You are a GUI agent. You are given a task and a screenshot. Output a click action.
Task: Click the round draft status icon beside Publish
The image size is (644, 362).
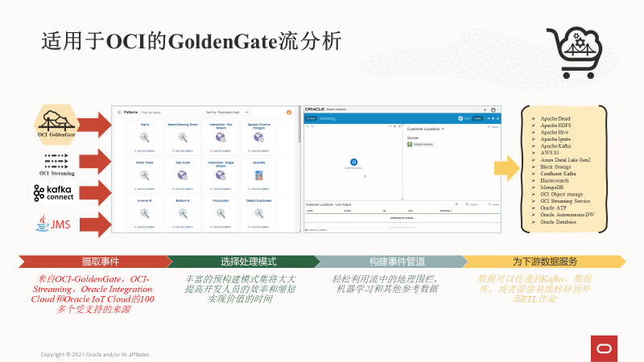pyautogui.click(x=460, y=118)
